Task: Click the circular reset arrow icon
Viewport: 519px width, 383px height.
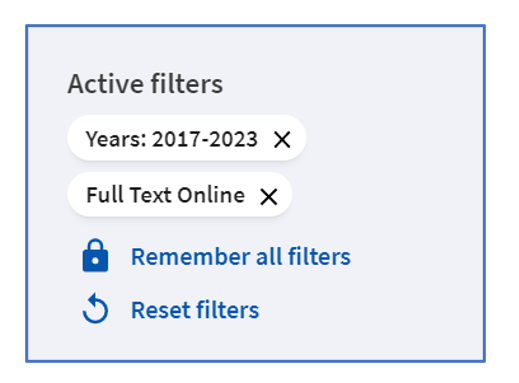Action: coord(95,308)
